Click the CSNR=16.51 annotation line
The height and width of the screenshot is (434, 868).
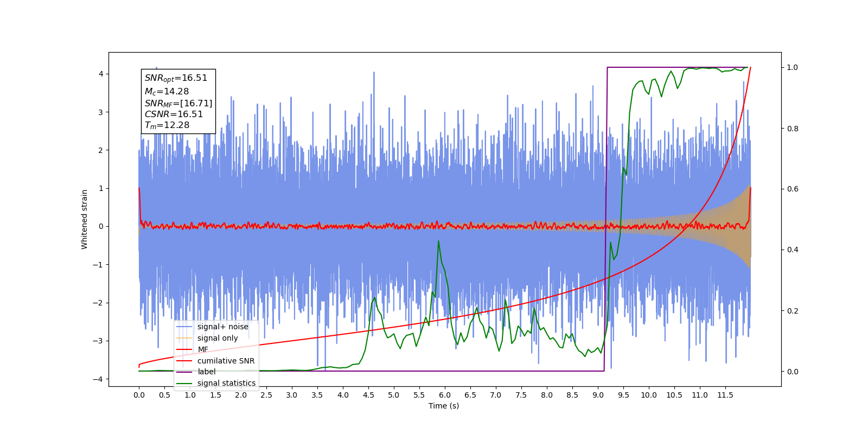[x=174, y=114]
